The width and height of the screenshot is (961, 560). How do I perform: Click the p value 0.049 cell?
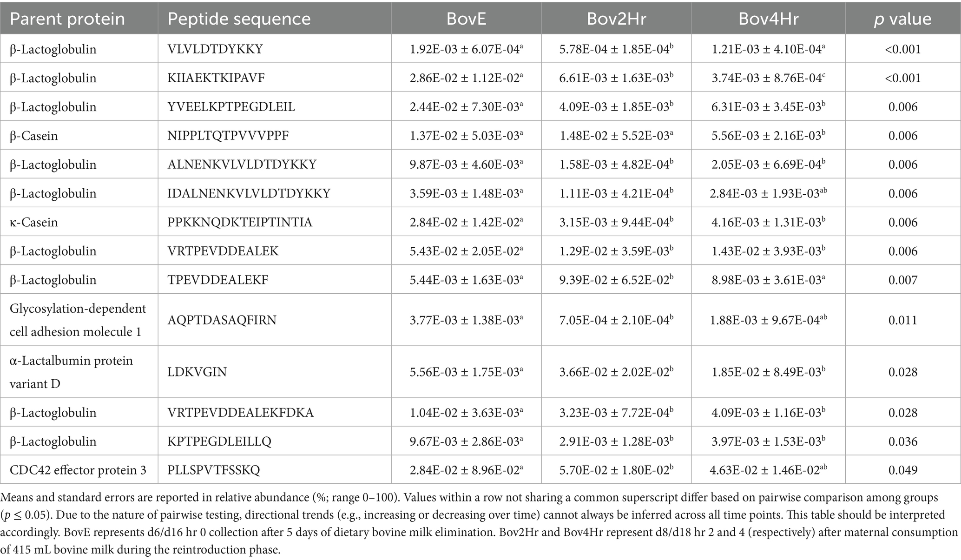903,470
